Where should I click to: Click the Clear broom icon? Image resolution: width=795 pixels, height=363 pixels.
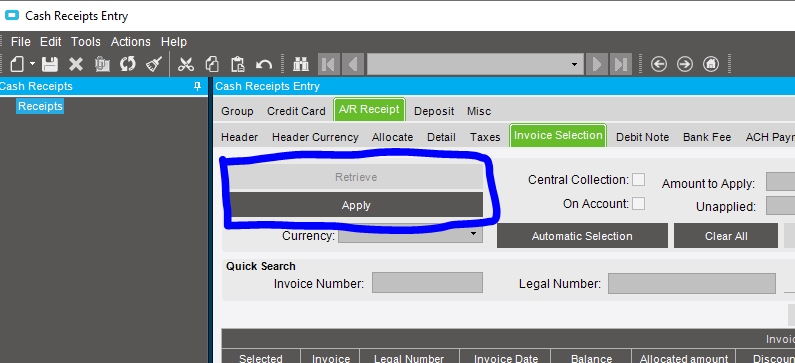[154, 64]
